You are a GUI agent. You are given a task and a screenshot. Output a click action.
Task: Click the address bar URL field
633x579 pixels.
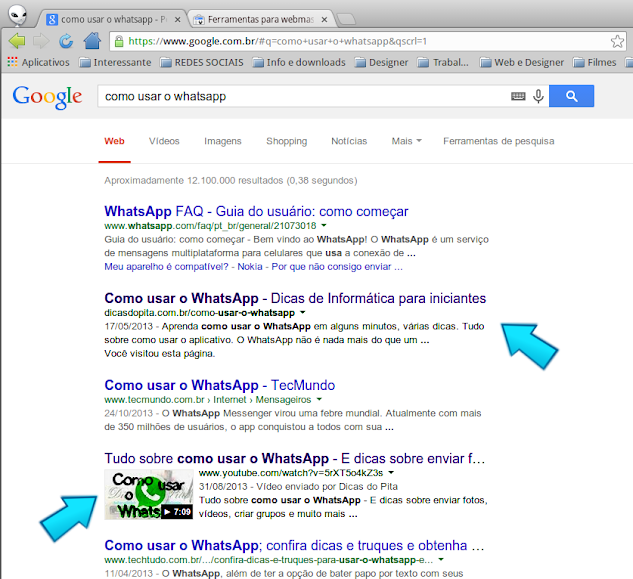367,41
